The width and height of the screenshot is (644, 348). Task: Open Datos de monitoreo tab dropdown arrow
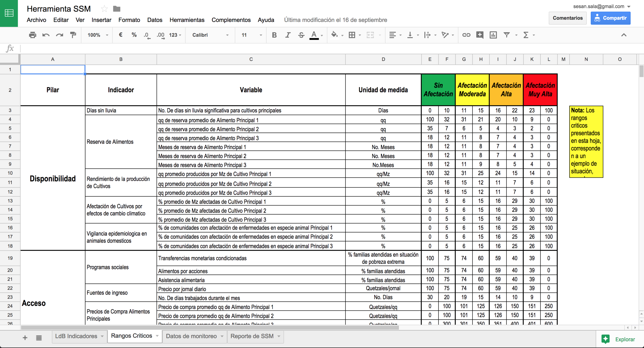[x=222, y=336]
